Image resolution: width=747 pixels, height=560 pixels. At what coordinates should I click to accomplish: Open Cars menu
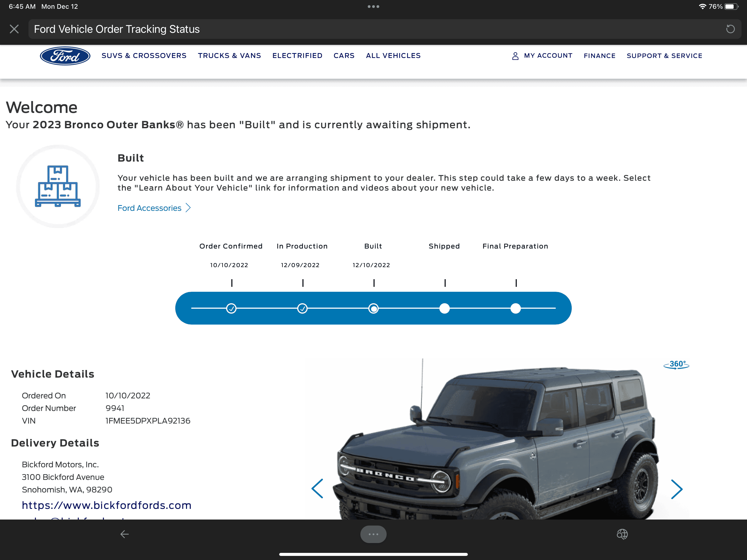[344, 56]
